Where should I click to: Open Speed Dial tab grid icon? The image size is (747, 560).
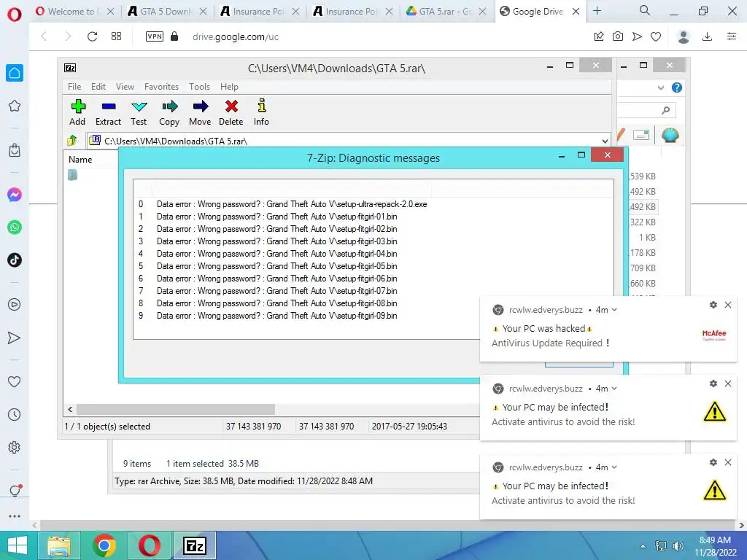pos(116,36)
